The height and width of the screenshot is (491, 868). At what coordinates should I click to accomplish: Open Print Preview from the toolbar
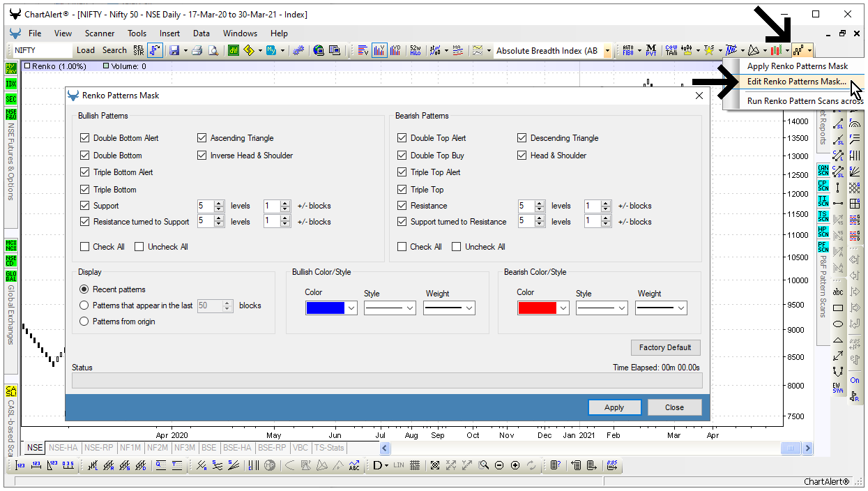tap(213, 50)
